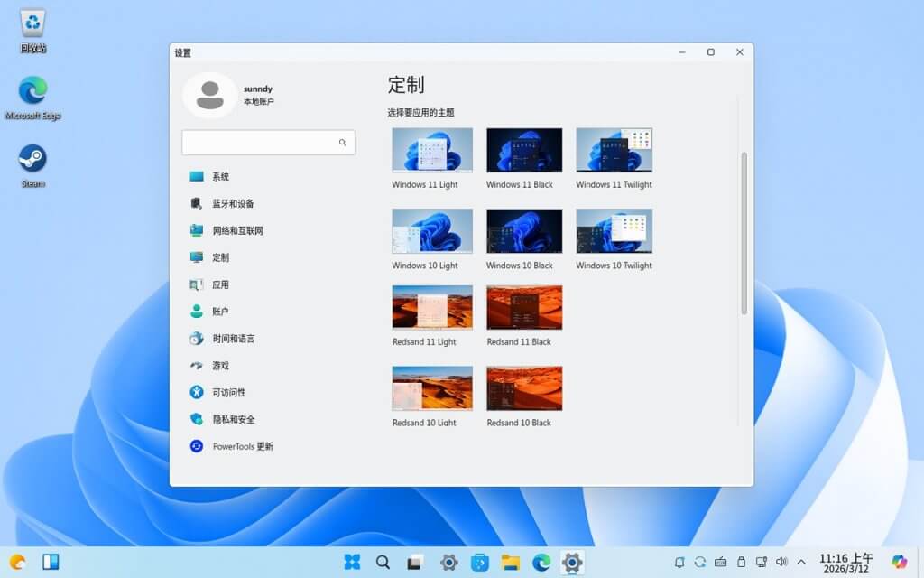
Task: Open the Store app in the taskbar
Action: pos(480,563)
